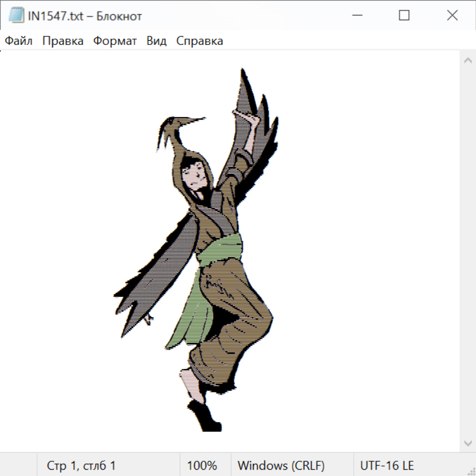The height and width of the screenshot is (476, 476).
Task: Click the 100% zoom indicator in the status bar
Action: [x=202, y=466]
